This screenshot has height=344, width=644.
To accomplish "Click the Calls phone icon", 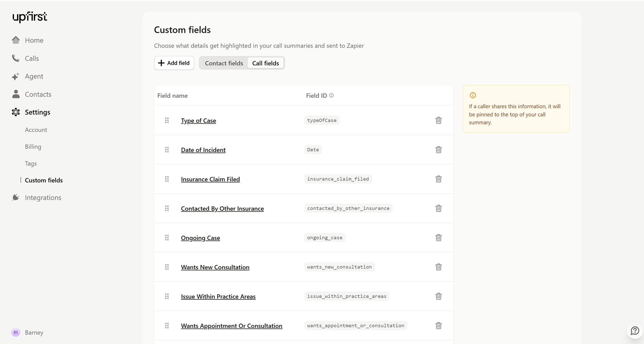I will pos(16,58).
